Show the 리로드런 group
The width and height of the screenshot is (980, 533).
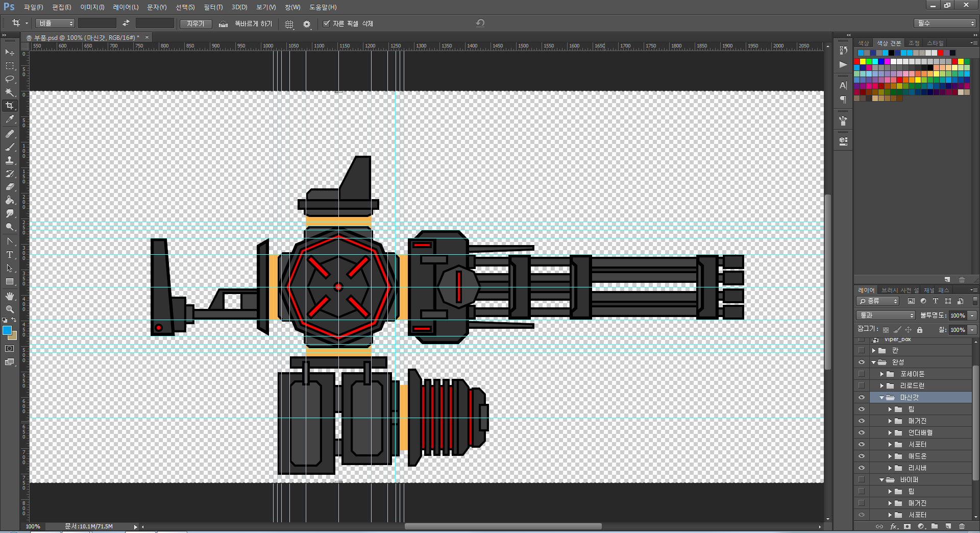[862, 386]
